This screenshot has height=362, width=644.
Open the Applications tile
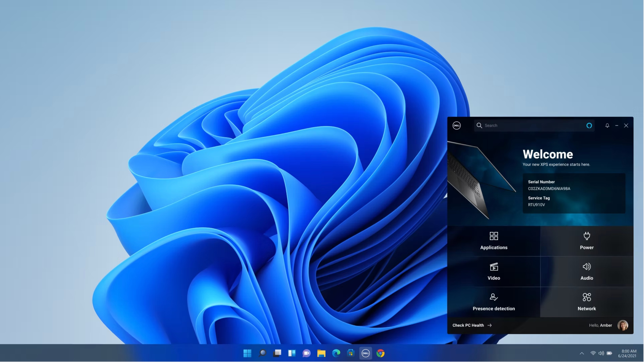point(494,241)
